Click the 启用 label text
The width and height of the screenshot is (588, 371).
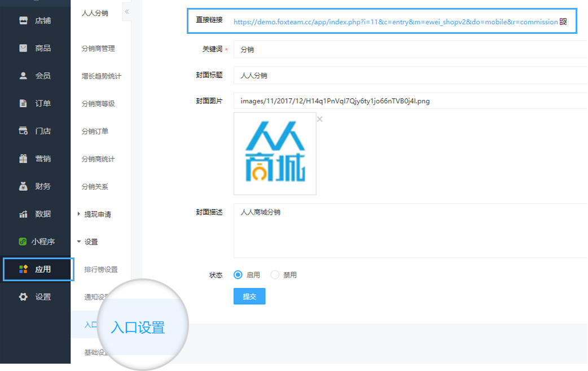point(253,275)
